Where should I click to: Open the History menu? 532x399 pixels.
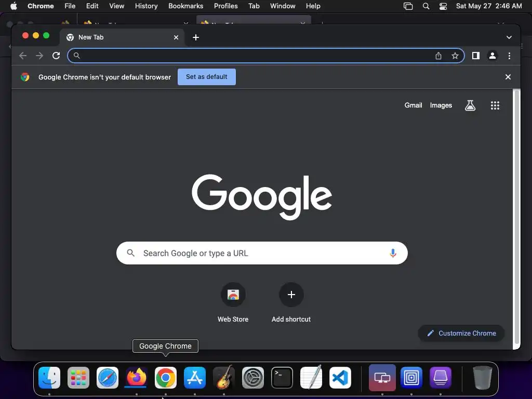[x=146, y=6]
